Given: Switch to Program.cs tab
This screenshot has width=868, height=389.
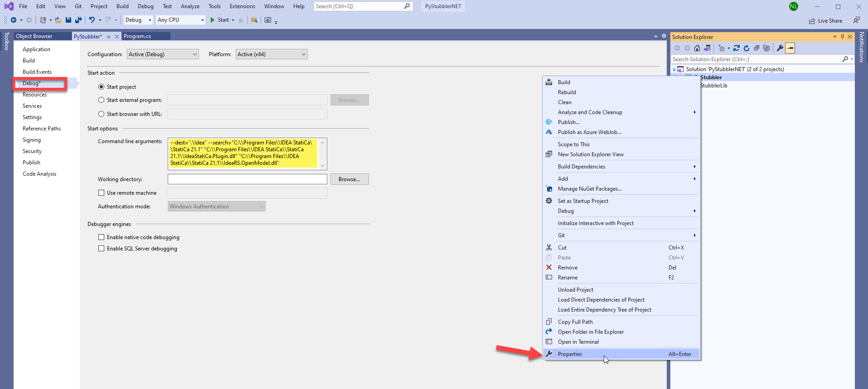Looking at the screenshot, I should click(137, 36).
